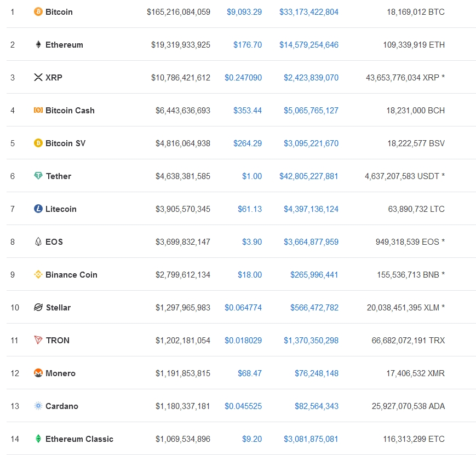Click Tether price $1.00

click(251, 176)
